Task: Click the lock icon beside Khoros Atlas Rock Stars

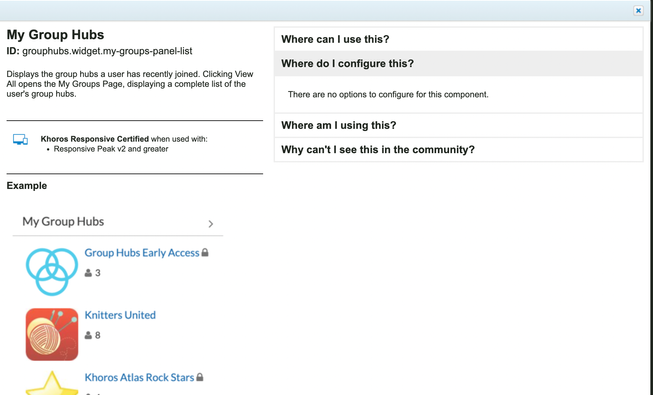Action: 200,377
